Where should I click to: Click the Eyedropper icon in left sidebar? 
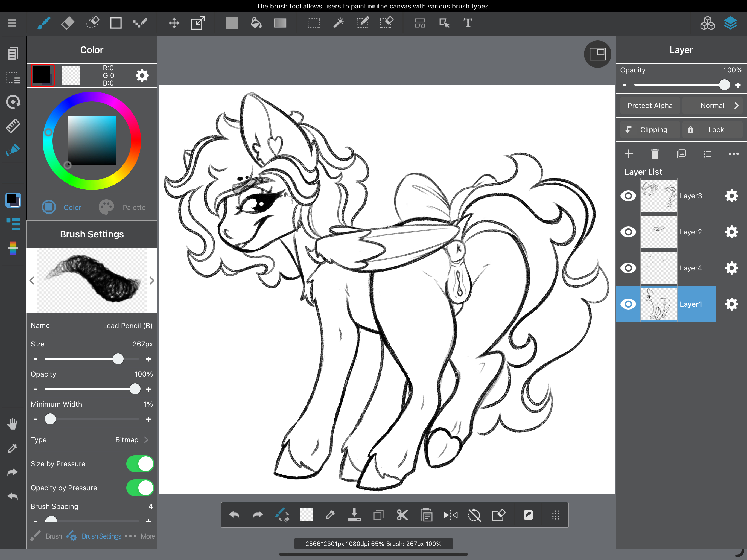click(13, 448)
